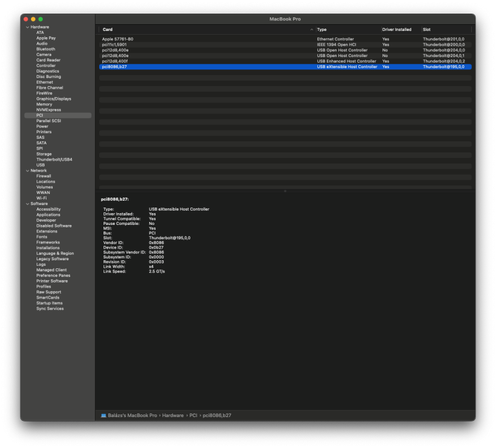Screen dimensions: 496x448
Task: Open Bluetooth in the sidebar
Action: click(x=45, y=49)
